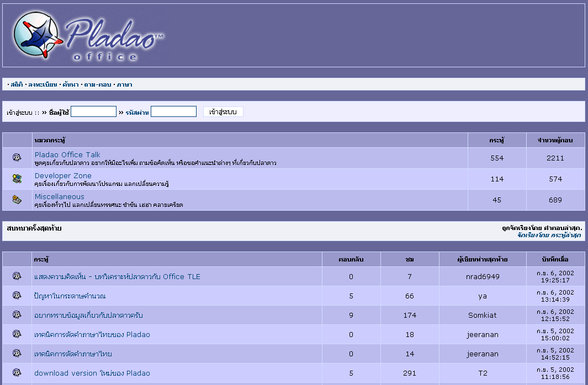Viewport: 588px width, 385px height.
Task: Click the 574 replies count
Action: click(555, 179)
